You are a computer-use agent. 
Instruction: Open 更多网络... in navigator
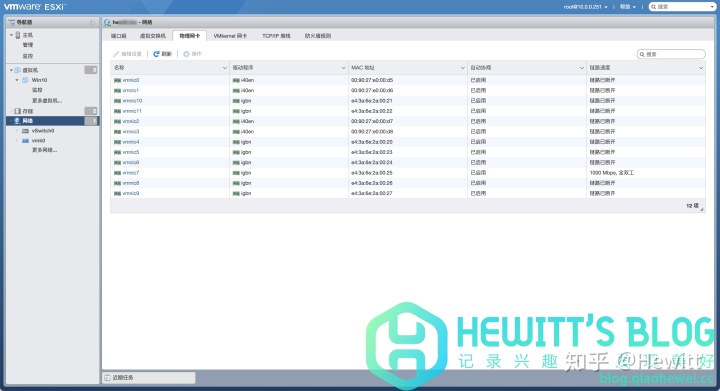(45, 151)
